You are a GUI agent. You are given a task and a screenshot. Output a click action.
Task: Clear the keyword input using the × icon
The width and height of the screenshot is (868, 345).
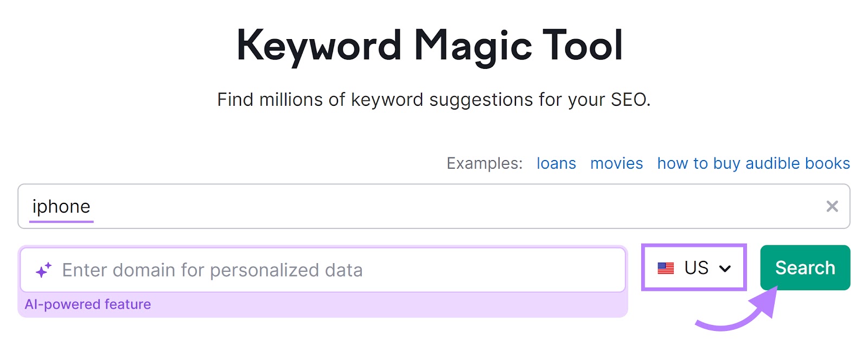pos(831,206)
